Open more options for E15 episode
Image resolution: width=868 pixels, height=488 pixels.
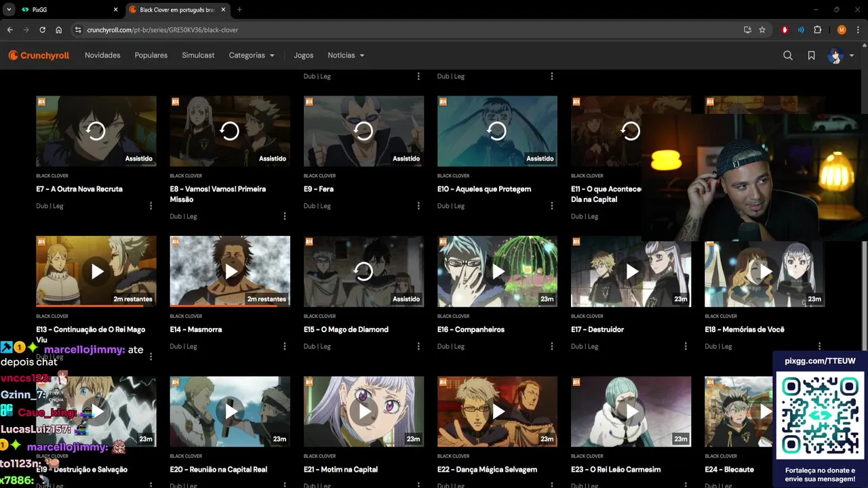click(x=418, y=346)
